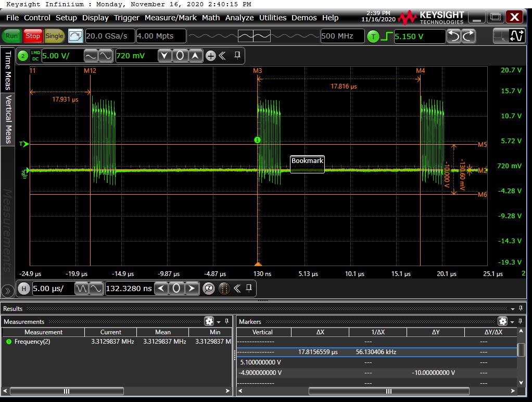Click the wider horizontal scale waveform icon
The image size is (532, 402).
[x=81, y=289]
